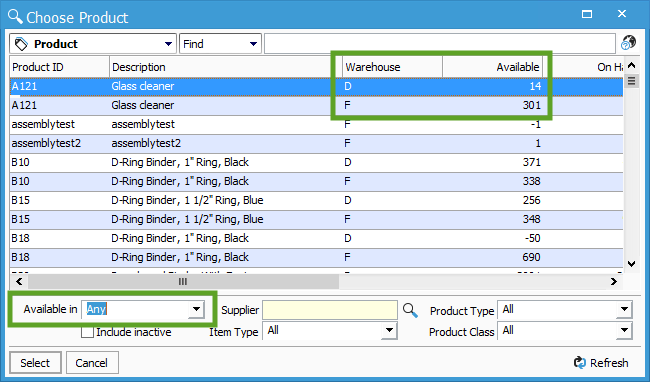Click the highlighted A121 row with 14 available
The height and width of the screenshot is (382, 650).
click(316, 86)
